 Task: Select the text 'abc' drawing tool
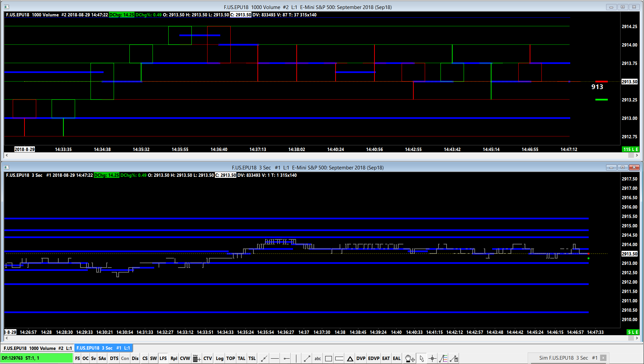[x=317, y=359]
